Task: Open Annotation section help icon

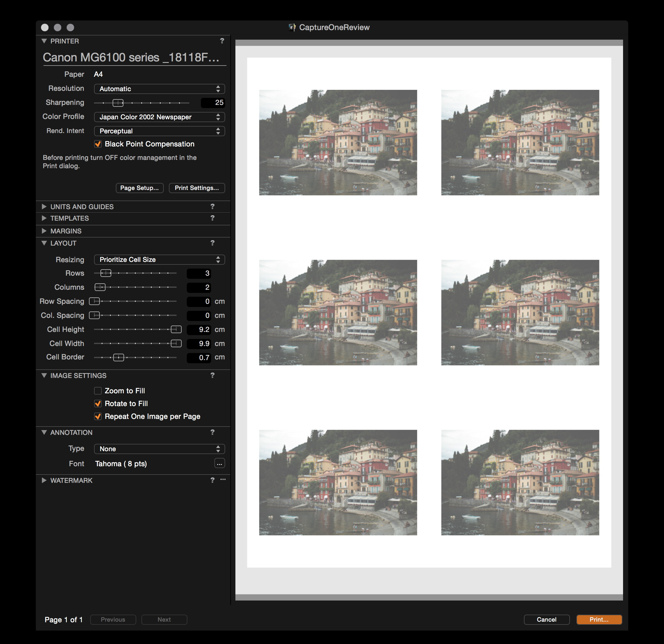Action: tap(212, 432)
